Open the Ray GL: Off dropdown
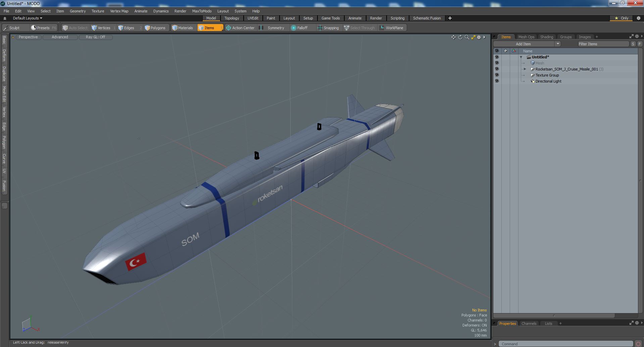Screen dimensions: 644x347 [95, 37]
